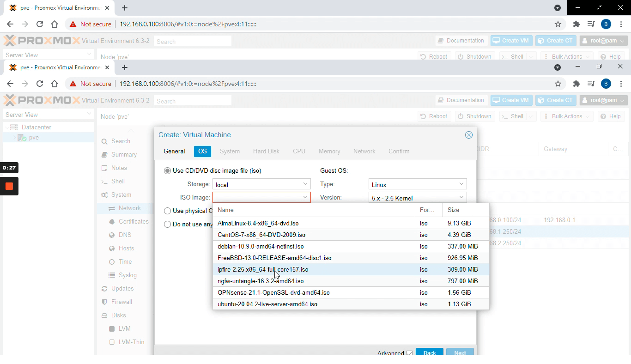Open the Certificates section in the sidebar

click(x=130, y=221)
